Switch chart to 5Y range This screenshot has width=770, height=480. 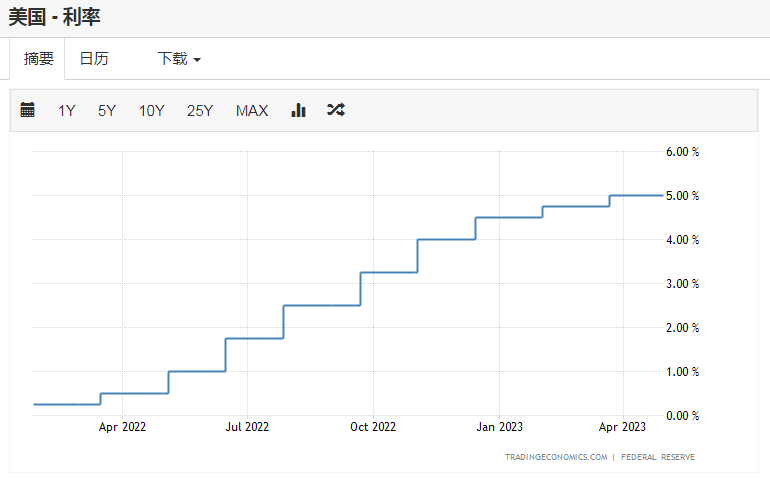[107, 111]
